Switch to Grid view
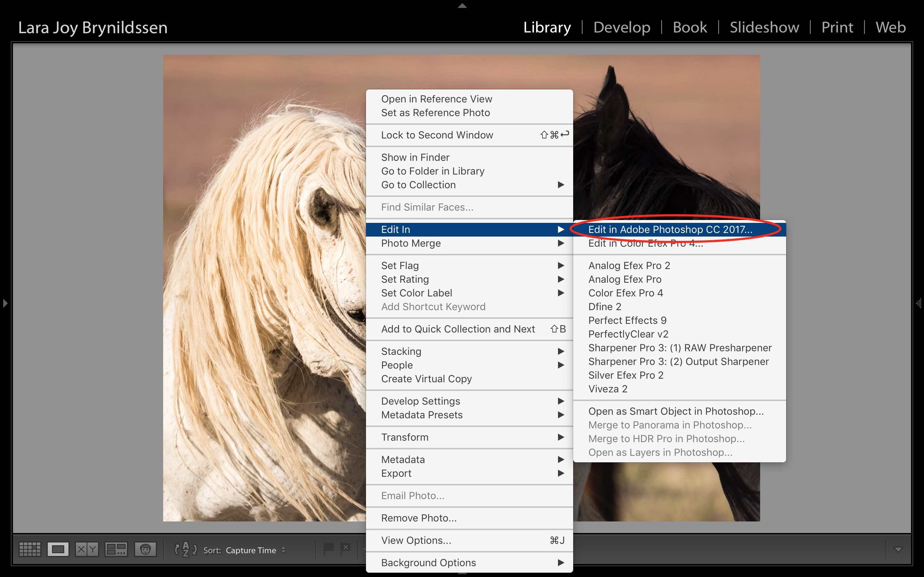Screen dimensions: 924x577 tap(30, 550)
